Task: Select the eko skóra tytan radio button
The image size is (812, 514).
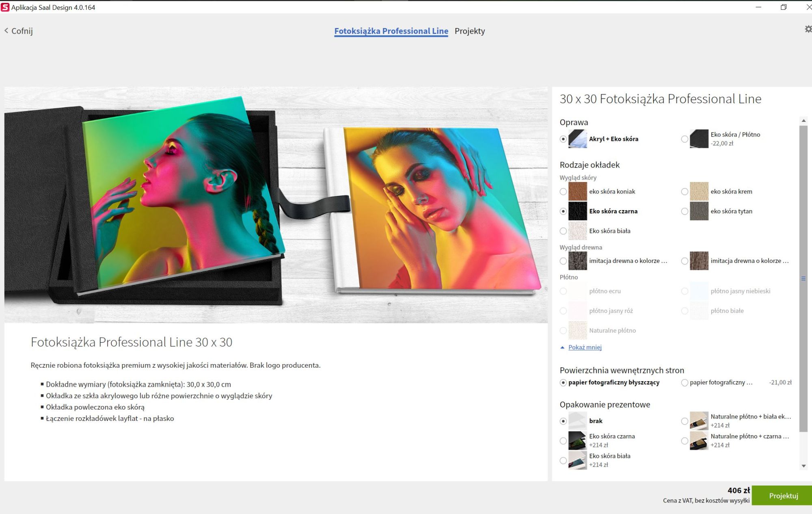Action: tap(685, 211)
